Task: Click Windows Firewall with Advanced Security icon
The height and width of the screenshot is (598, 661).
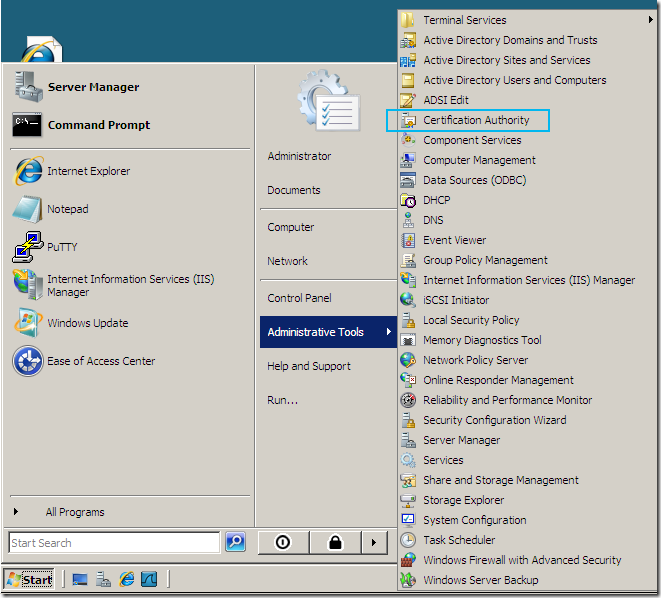Action: [x=408, y=560]
